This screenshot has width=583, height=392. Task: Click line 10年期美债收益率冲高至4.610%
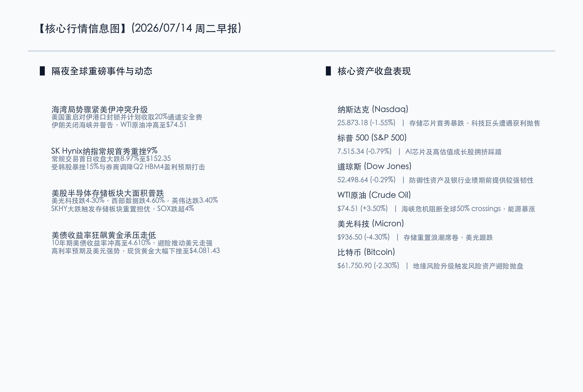[x=101, y=243]
